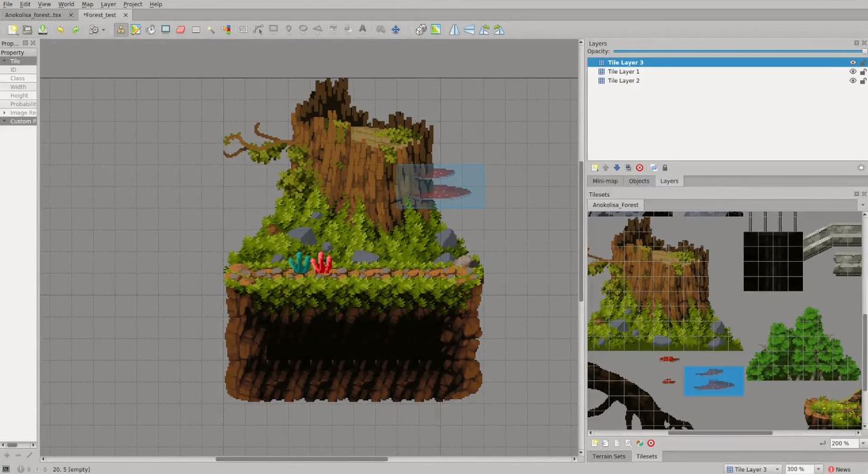
Task: Save the map using toolbar icon
Action: (43, 30)
